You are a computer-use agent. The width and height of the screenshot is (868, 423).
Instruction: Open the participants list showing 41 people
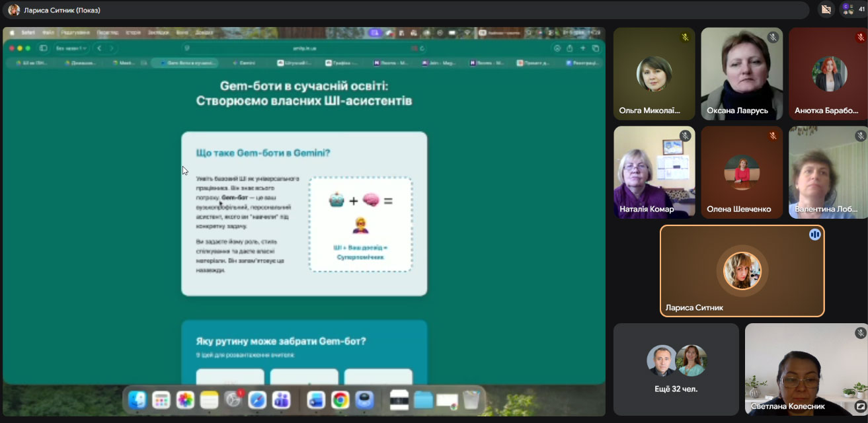coord(853,9)
